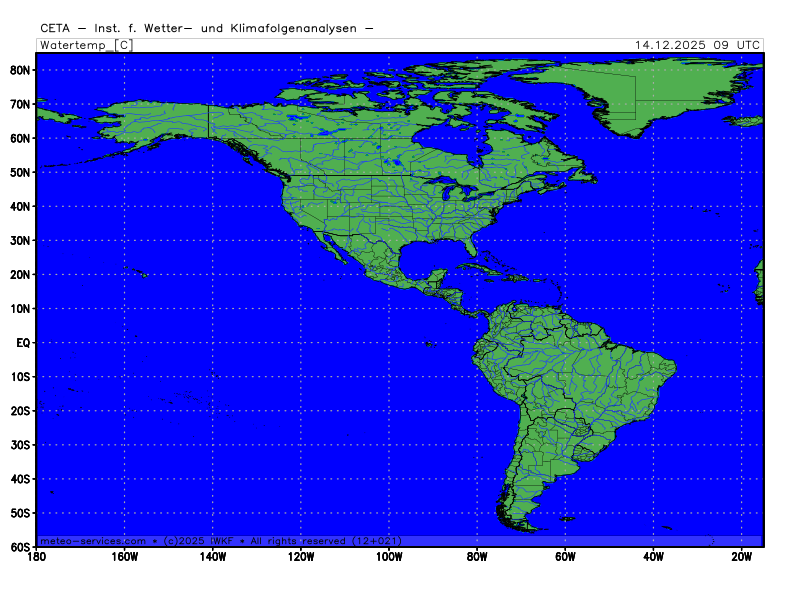Select the EQ equator axis label
The width and height of the screenshot is (800, 600).
22,342
